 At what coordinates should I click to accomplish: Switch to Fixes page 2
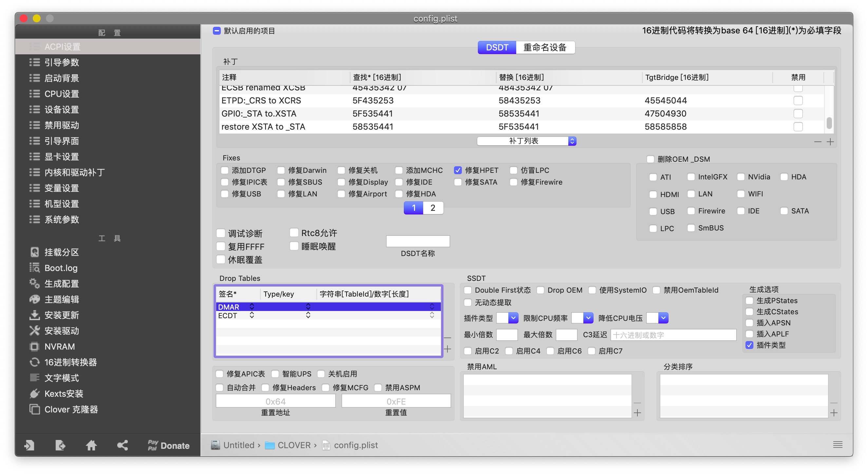coord(433,208)
